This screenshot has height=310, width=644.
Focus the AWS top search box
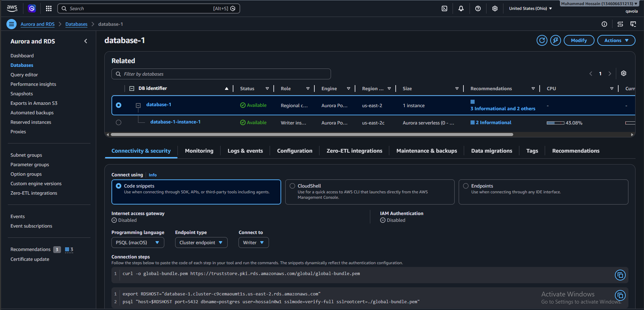pos(149,8)
